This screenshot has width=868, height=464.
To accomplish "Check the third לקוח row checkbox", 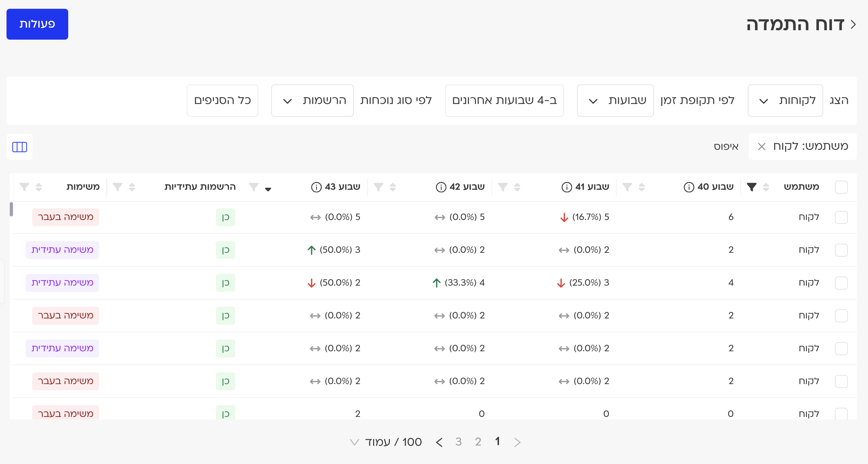I will [x=841, y=283].
